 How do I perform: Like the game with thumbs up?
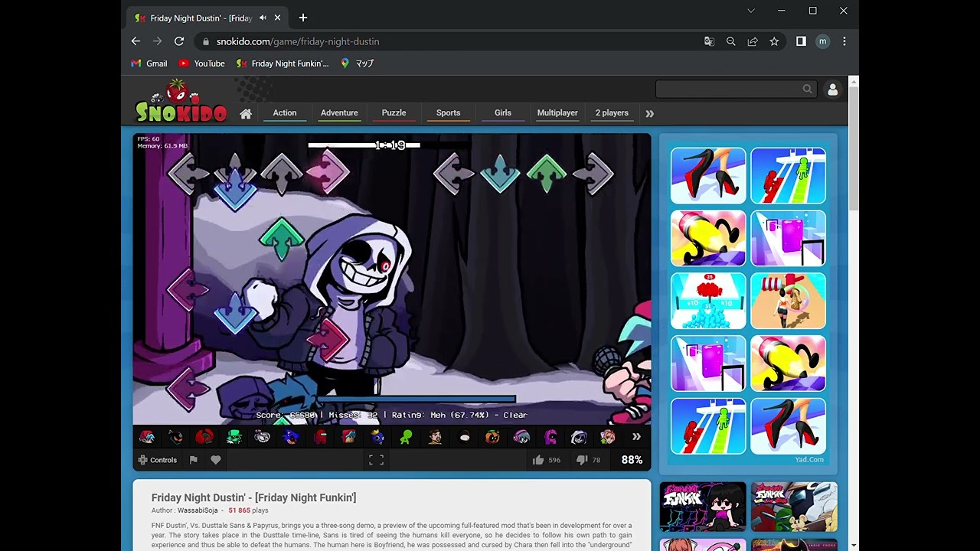point(538,460)
